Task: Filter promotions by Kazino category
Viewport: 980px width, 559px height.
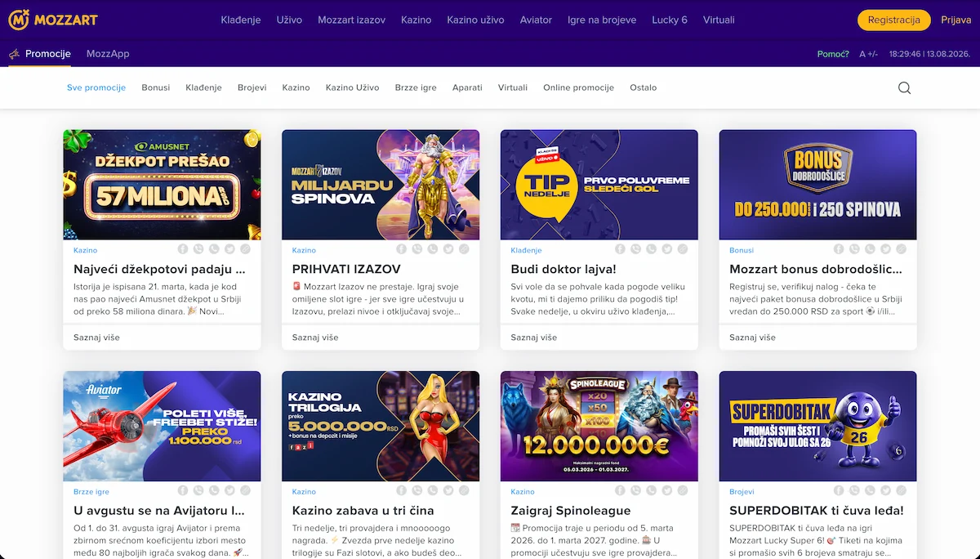Action: [296, 87]
